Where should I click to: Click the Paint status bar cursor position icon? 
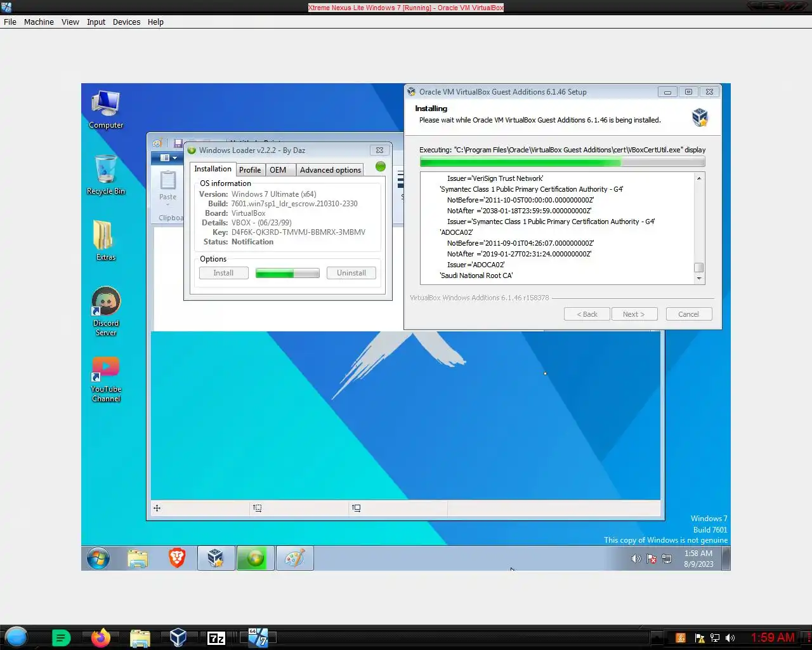(157, 508)
